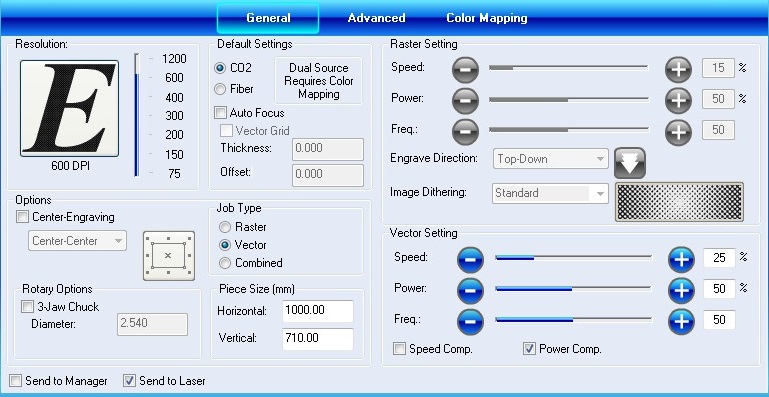769x397 pixels.
Task: Click the Raster Speed value field
Action: tap(718, 68)
